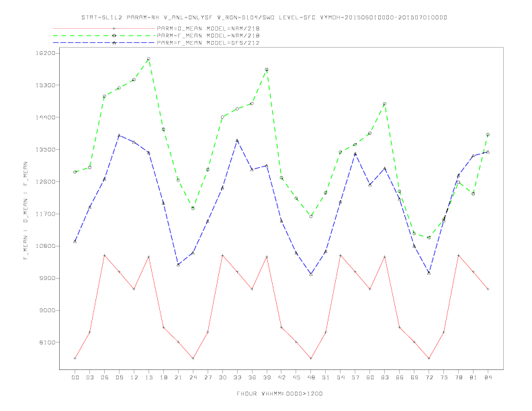Click legend text PARM=F_MEAN MODEL=NAM/218
Screen dimensions: 532x411
tap(208, 36)
